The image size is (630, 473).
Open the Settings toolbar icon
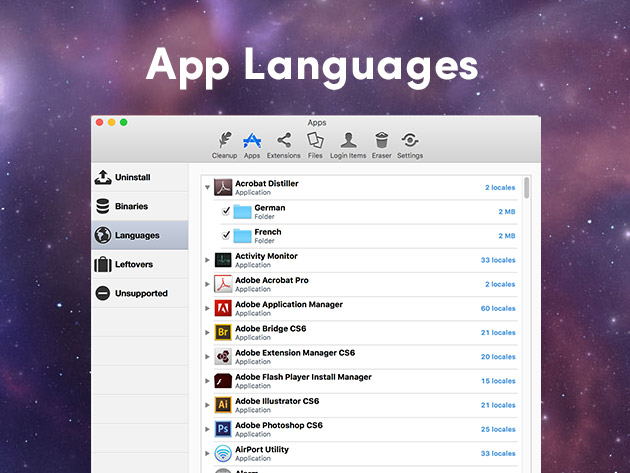click(410, 140)
